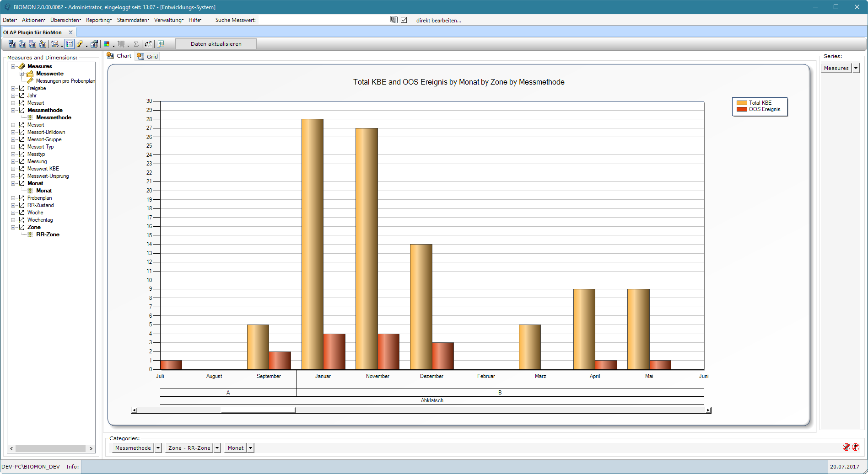The image size is (868, 474).
Task: Open the Reporting menu
Action: (x=99, y=20)
